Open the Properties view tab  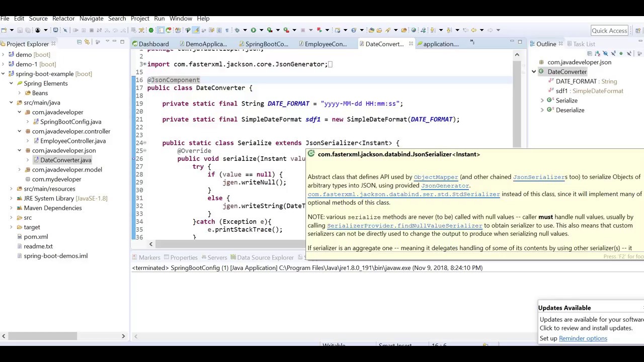[x=180, y=257]
